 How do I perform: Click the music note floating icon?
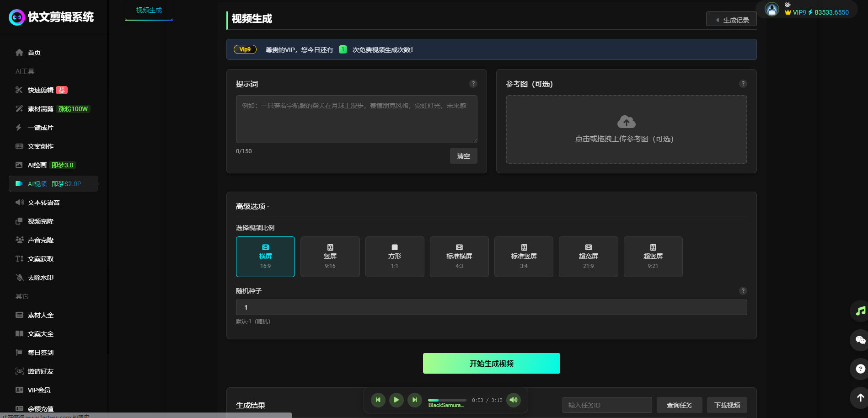click(x=860, y=311)
